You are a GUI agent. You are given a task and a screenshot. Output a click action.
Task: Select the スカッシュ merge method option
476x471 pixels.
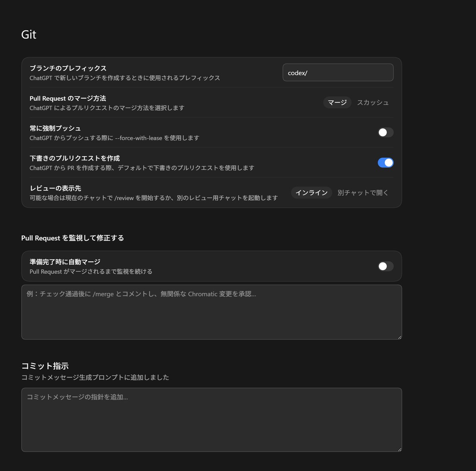[372, 103]
